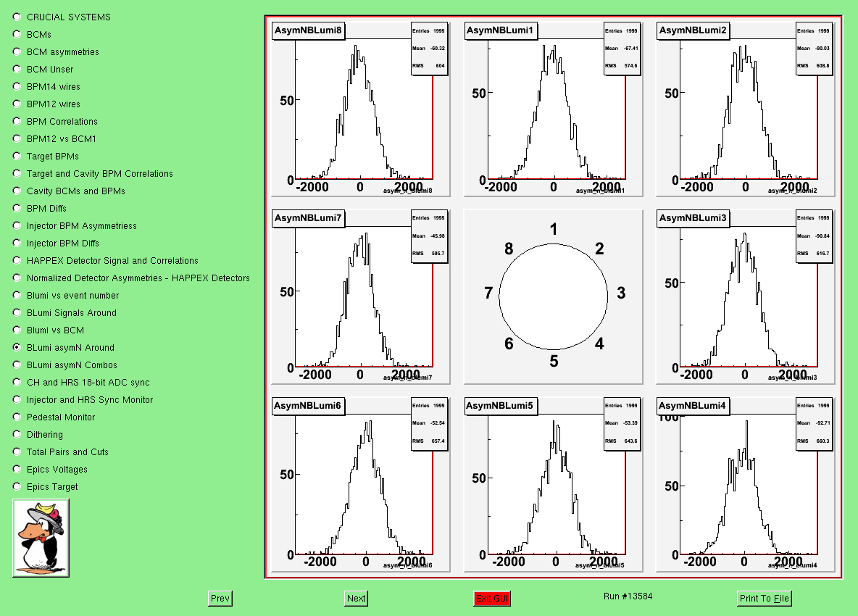The image size is (858, 616).
Task: Choose Epics Voltages page
Action: point(17,470)
